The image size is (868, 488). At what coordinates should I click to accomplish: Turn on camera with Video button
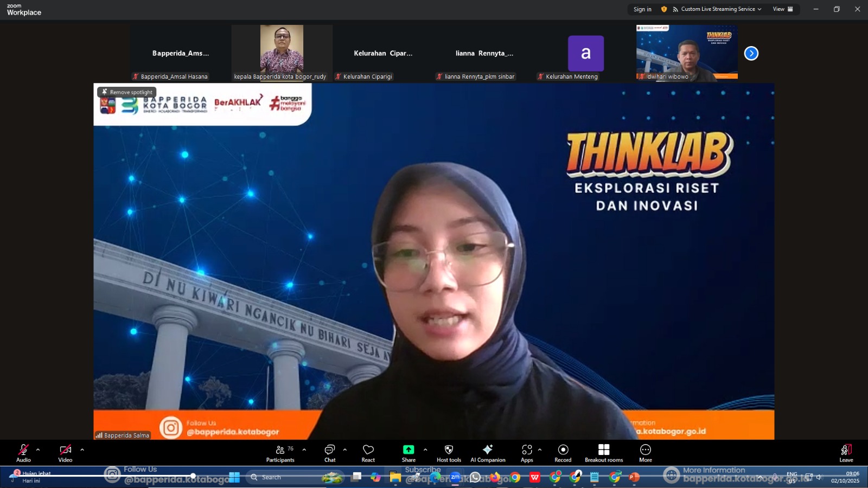[x=65, y=453]
